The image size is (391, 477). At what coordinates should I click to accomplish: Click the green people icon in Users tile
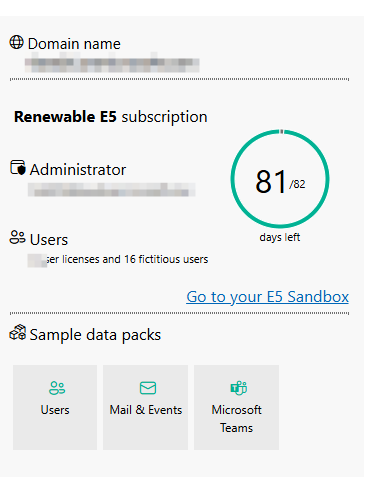[x=57, y=388]
